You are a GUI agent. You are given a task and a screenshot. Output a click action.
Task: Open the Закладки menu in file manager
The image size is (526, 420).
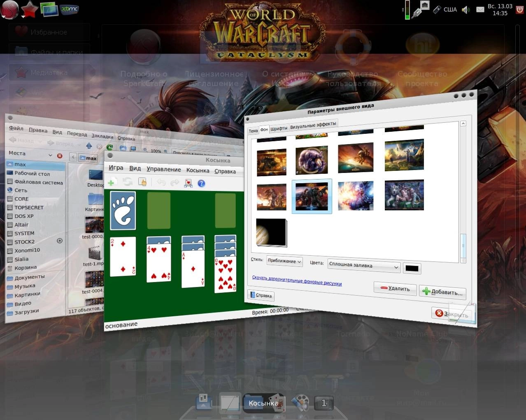(x=102, y=136)
